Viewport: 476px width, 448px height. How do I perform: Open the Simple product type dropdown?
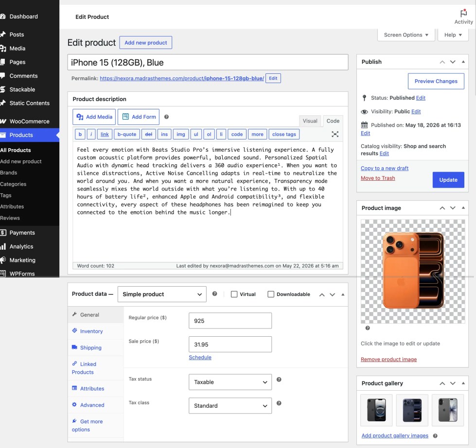pyautogui.click(x=162, y=294)
